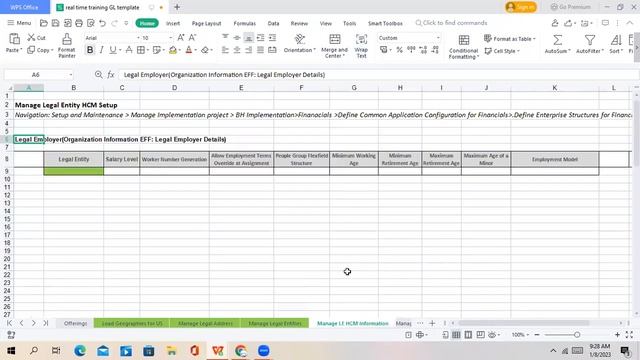Click the AutoSum icon
Viewport: 640px width, 360px height.
[557, 40]
